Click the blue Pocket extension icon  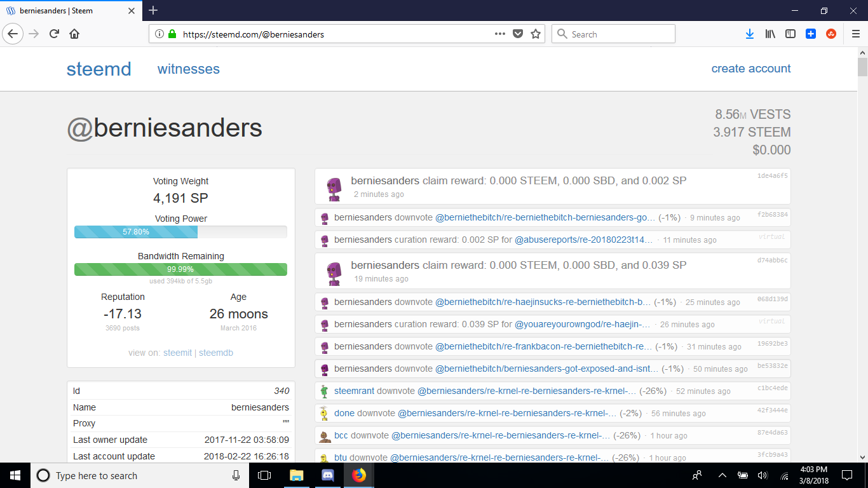pyautogui.click(x=811, y=34)
